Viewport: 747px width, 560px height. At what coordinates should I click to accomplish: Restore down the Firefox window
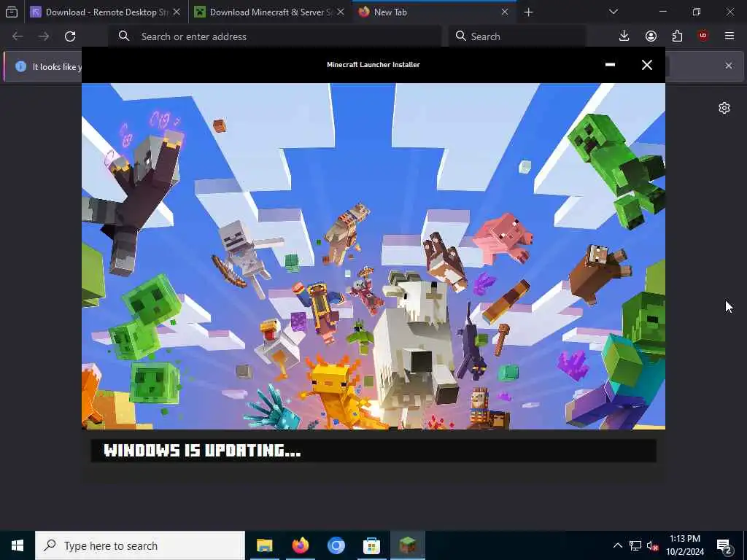(697, 12)
